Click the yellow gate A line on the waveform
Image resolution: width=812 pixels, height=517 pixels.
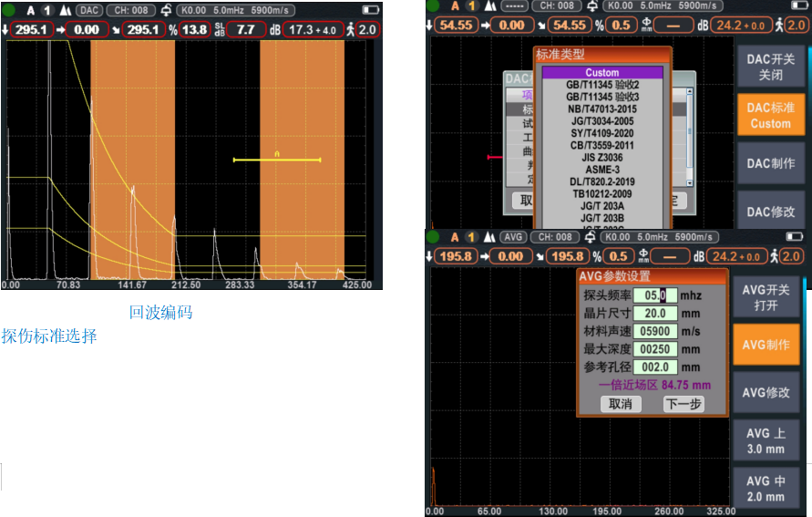[x=277, y=160]
